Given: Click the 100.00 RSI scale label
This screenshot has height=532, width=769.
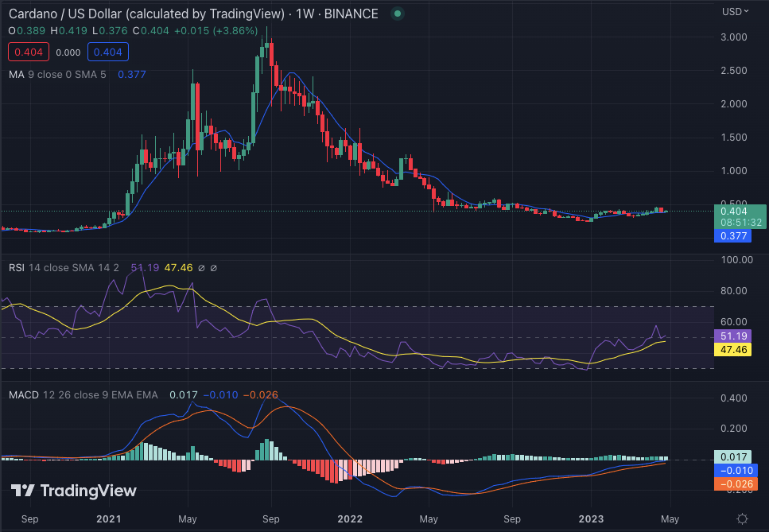Looking at the screenshot, I should [736, 259].
